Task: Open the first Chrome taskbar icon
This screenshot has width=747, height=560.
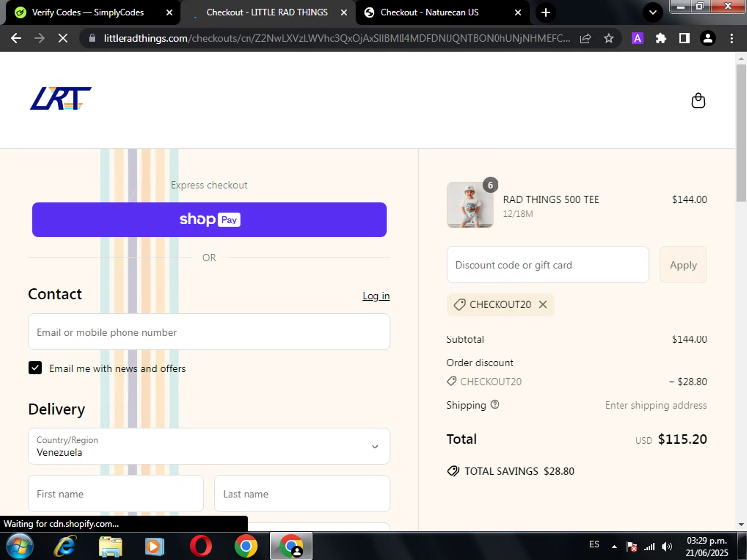Action: (246, 546)
